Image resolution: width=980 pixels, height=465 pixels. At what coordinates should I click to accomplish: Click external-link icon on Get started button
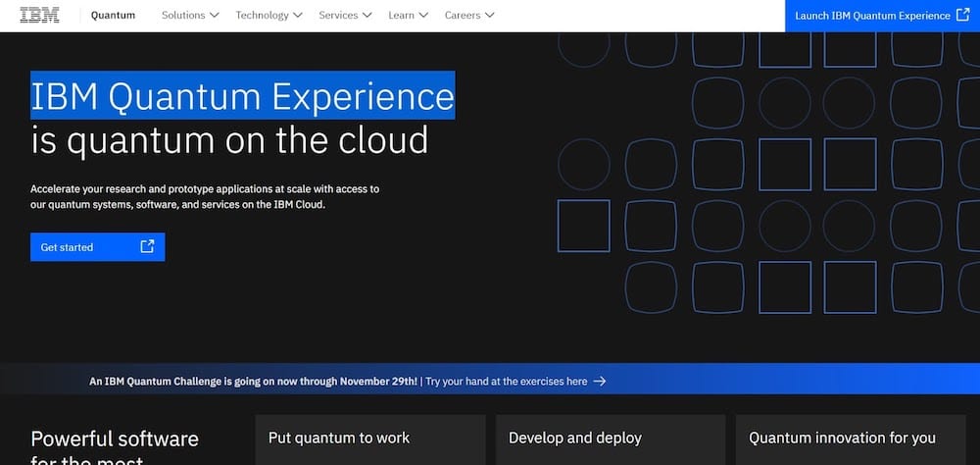coord(147,246)
